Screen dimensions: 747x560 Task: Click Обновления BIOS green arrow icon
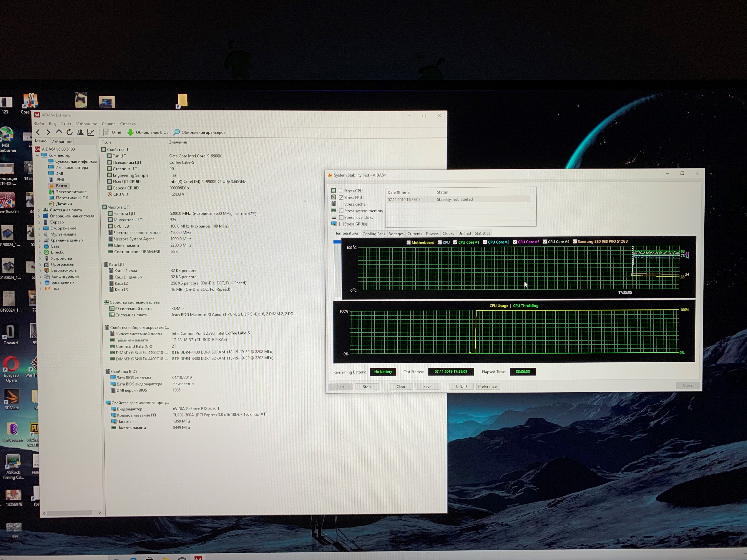click(130, 132)
